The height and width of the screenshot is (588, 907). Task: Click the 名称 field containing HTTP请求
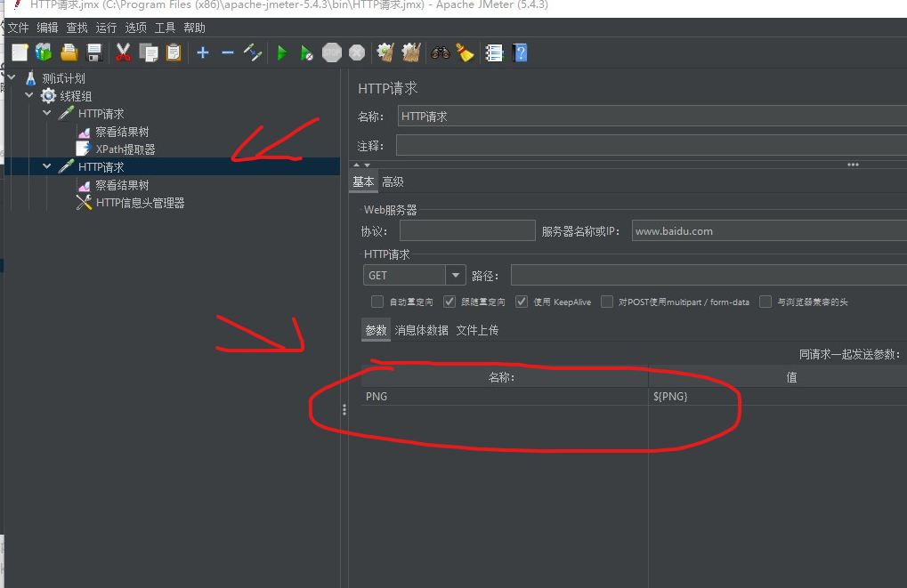coord(652,117)
